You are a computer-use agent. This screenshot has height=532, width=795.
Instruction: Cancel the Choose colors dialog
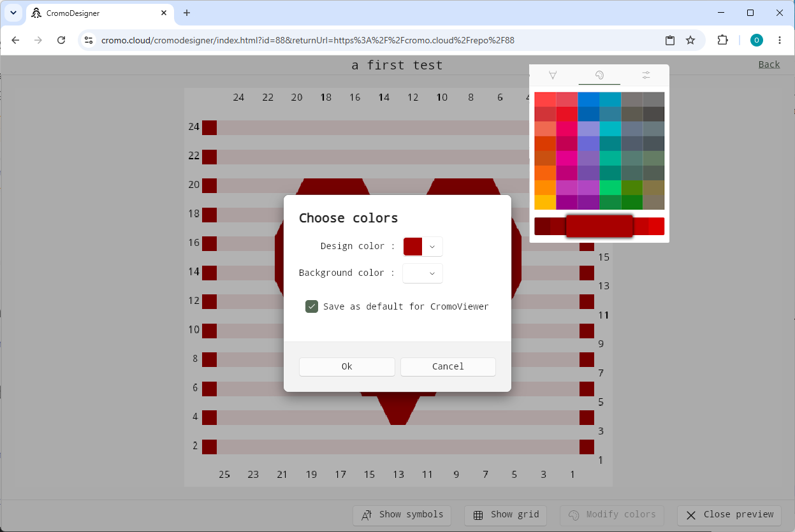click(448, 366)
